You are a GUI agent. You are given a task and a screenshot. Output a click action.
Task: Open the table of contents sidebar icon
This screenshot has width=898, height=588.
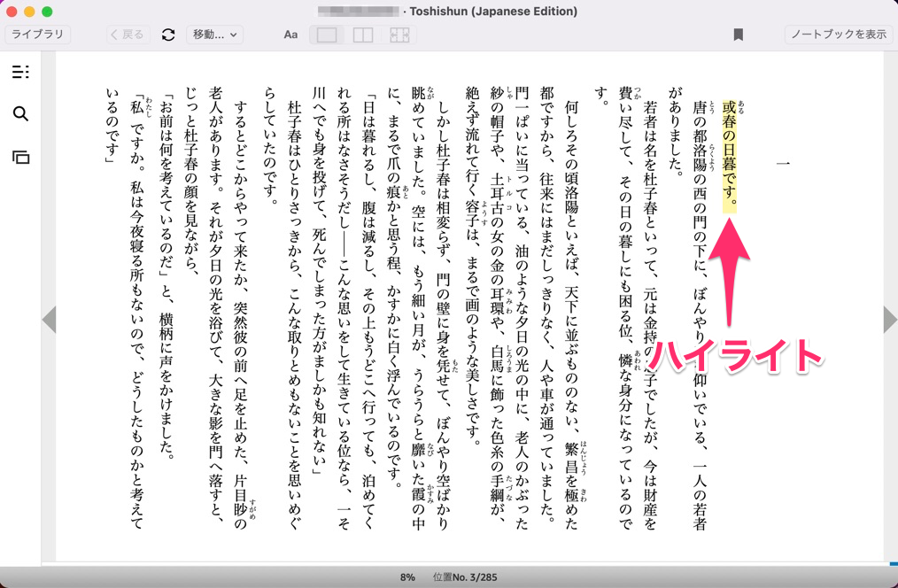point(20,72)
